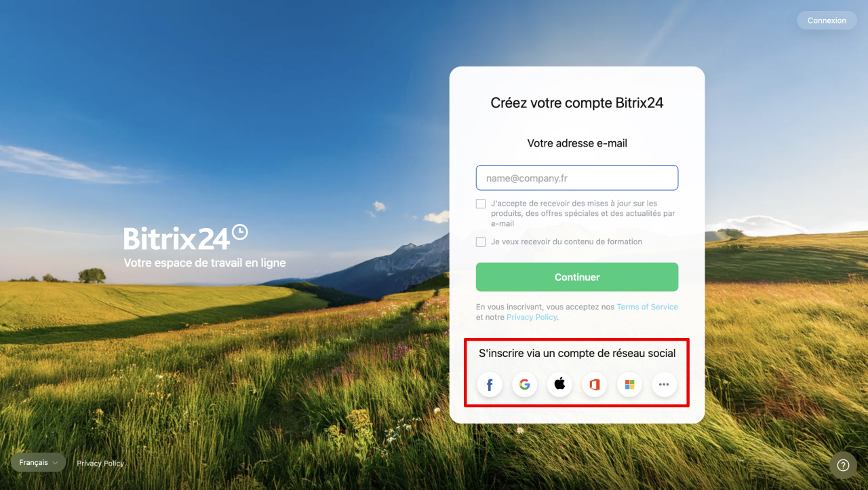The width and height of the screenshot is (868, 490).
Task: Sign up using the Office 365 icon
Action: pyautogui.click(x=595, y=385)
